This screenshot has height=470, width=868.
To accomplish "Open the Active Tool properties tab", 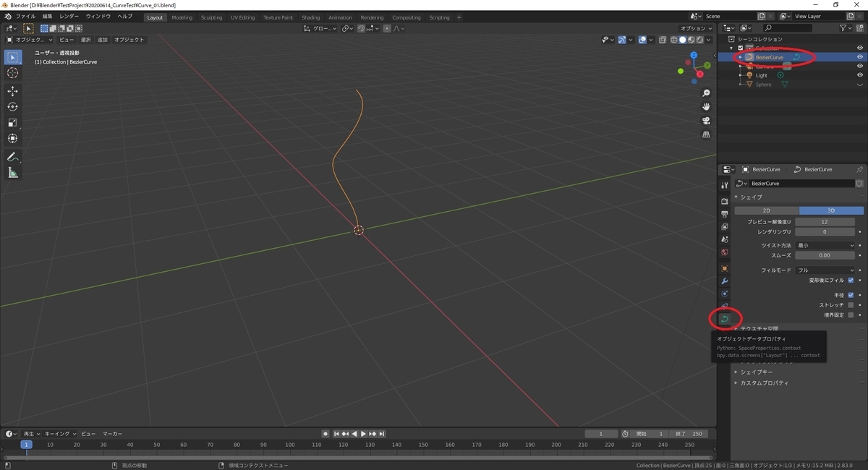I will [725, 186].
